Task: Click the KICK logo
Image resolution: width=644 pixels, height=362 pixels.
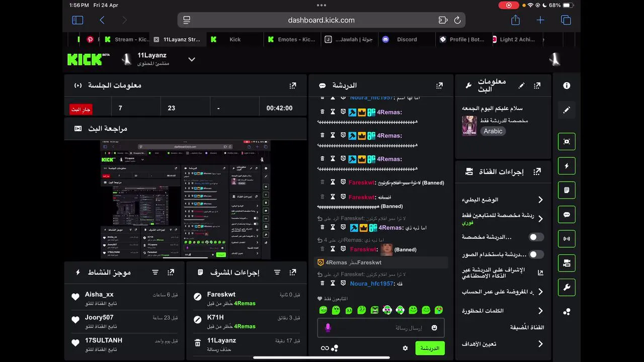Action: [89, 59]
